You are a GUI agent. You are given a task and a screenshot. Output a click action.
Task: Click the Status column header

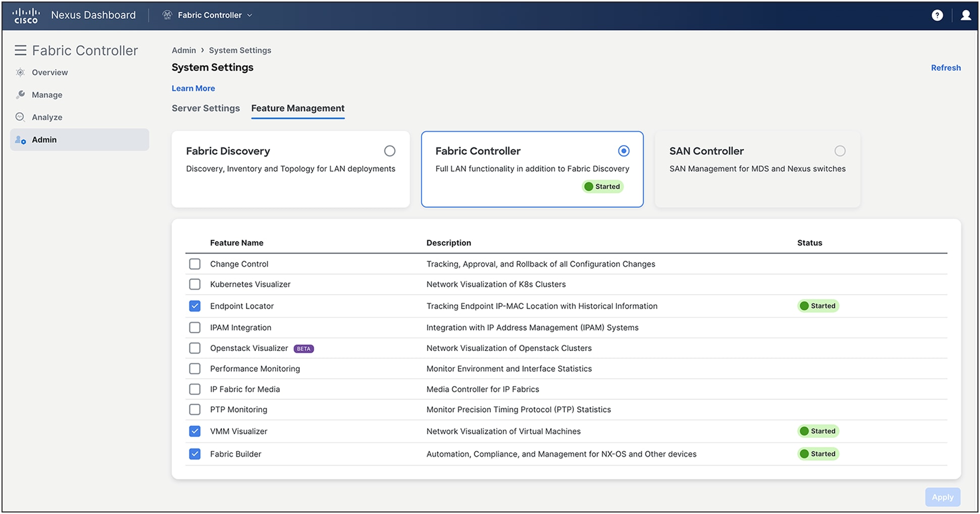click(810, 243)
